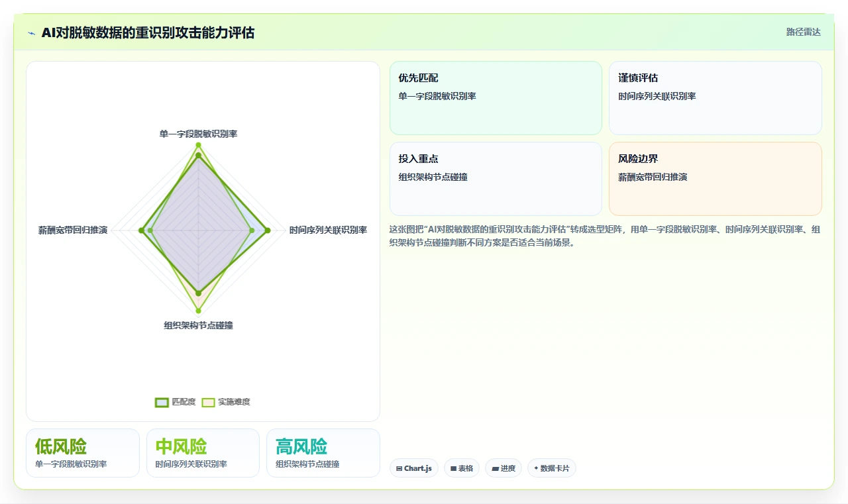Click radar axis label 单一字段脱敏识别率
Viewport: 848px width, 504px height.
[198, 134]
